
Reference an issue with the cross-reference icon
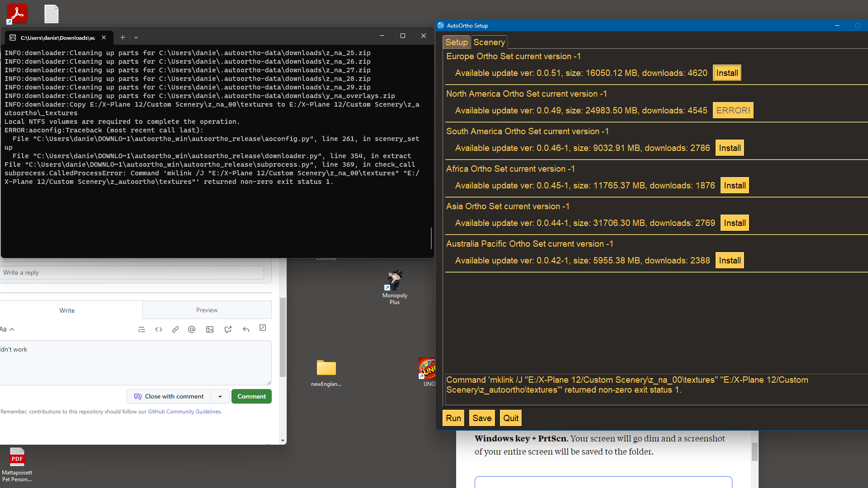(228, 329)
